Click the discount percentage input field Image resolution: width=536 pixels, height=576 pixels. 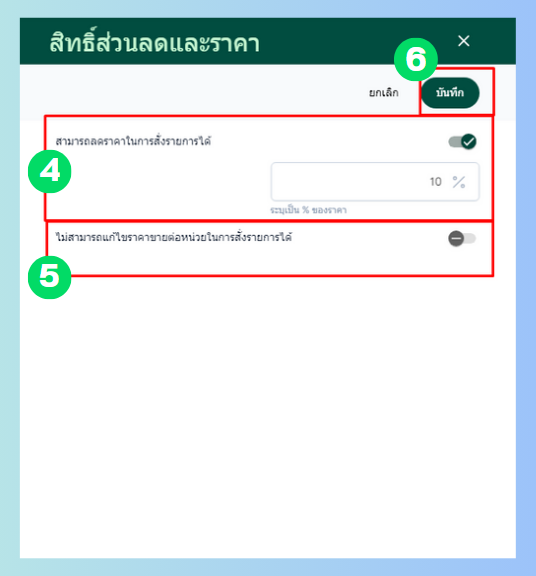click(375, 182)
